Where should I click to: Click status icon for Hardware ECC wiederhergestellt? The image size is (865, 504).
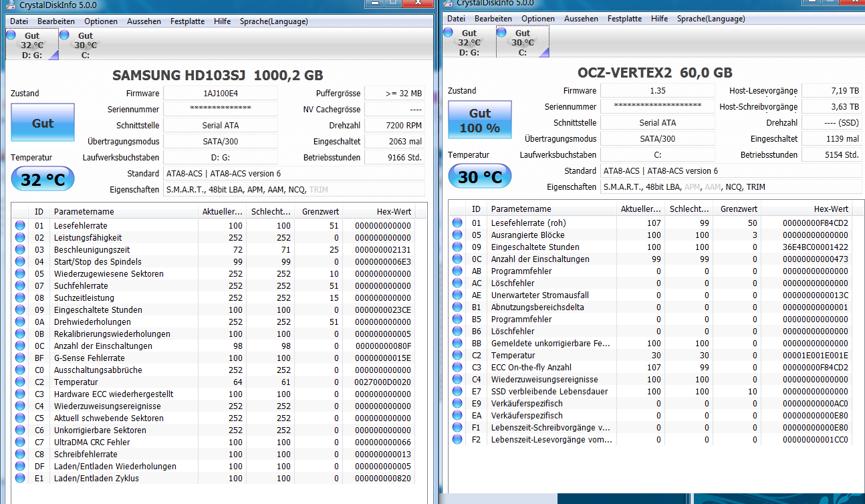[20, 394]
